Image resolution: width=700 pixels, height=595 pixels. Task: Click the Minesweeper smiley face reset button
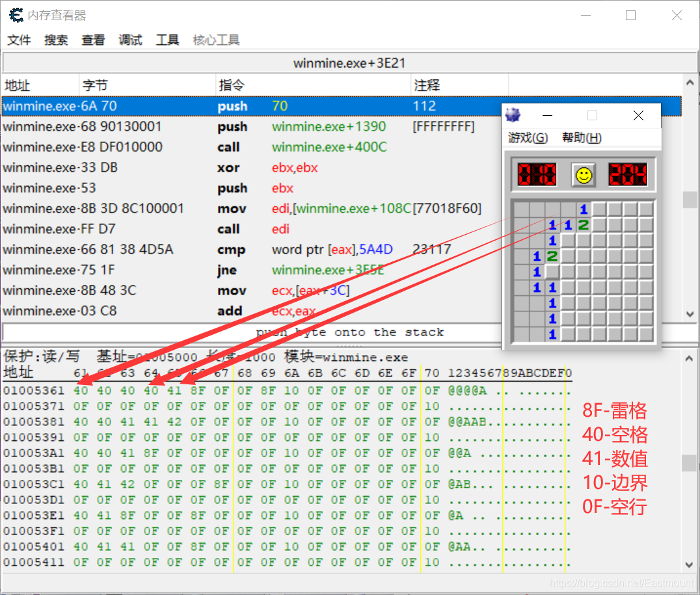[584, 174]
